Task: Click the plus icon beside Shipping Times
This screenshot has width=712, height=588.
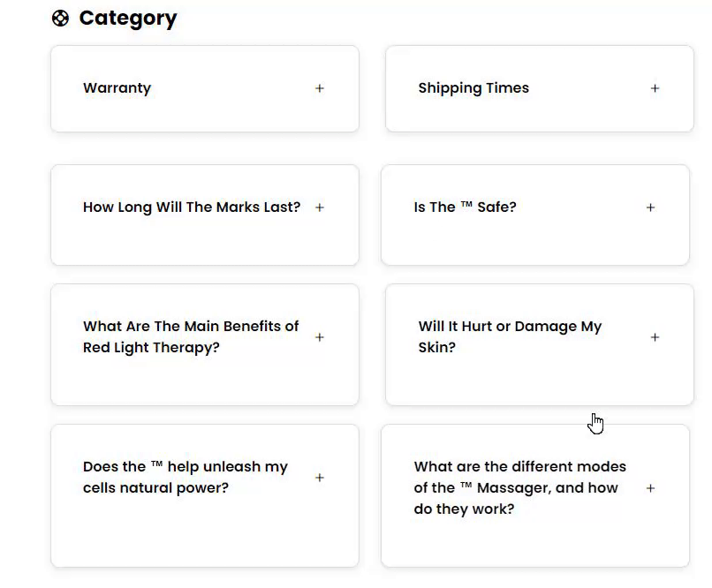Action: tap(655, 88)
